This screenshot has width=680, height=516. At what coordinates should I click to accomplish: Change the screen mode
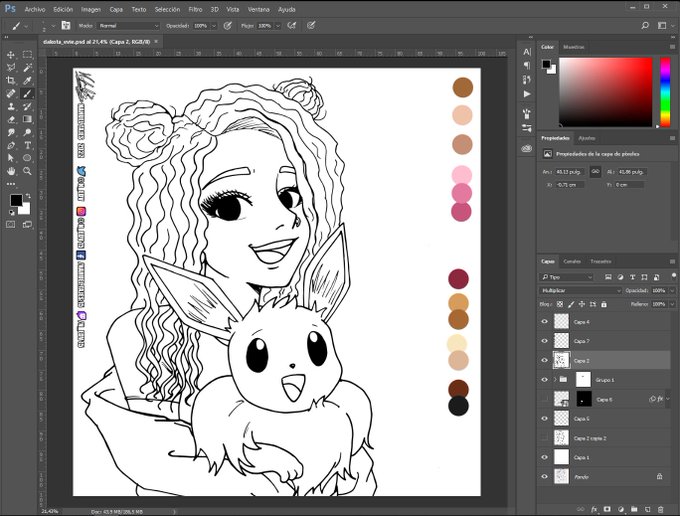tap(27, 224)
